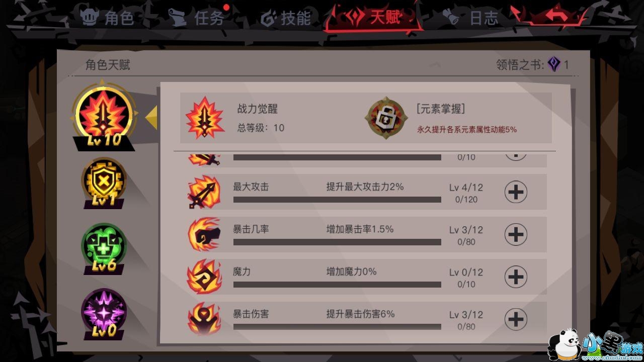Select the red 战力觉醒 Lv10 talent emblem
This screenshot has height=362, width=644.
click(104, 115)
